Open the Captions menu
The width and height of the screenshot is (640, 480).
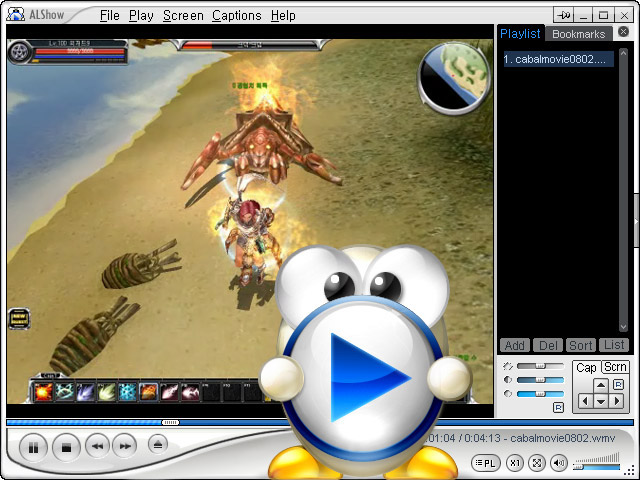236,16
